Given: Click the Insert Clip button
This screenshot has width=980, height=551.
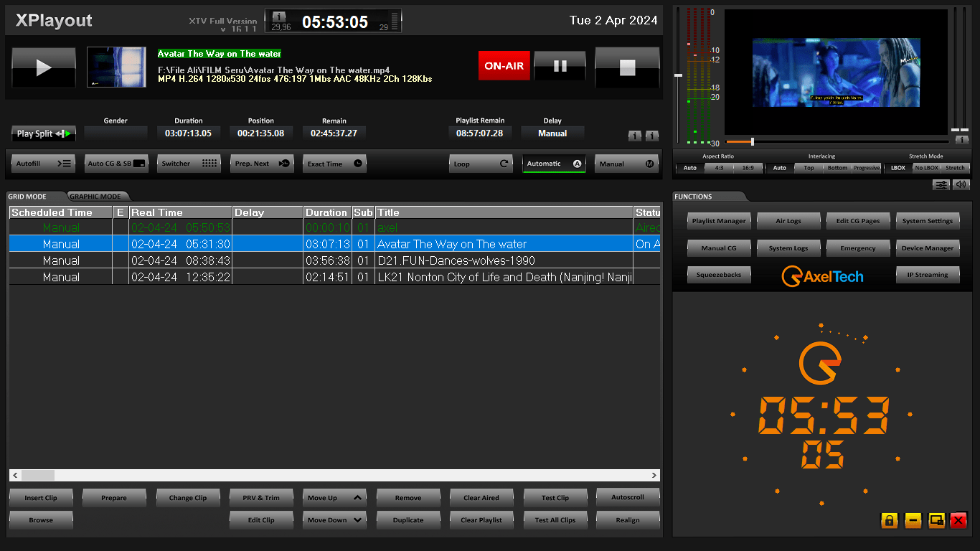Looking at the screenshot, I should pyautogui.click(x=41, y=498).
